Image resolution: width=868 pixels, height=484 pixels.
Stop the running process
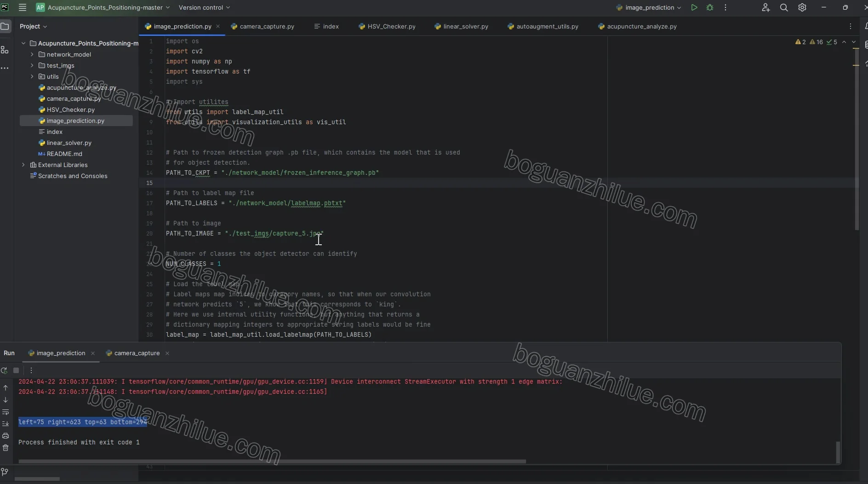click(x=16, y=370)
